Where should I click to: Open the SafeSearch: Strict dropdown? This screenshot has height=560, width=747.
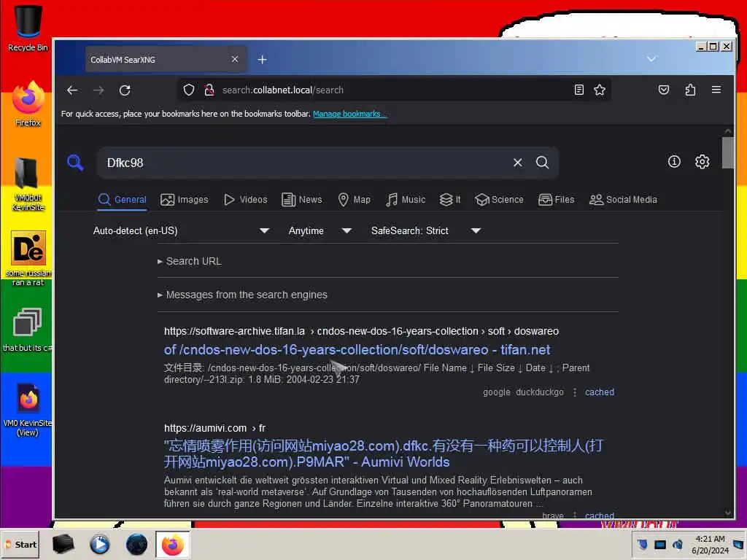pyautogui.click(x=426, y=231)
